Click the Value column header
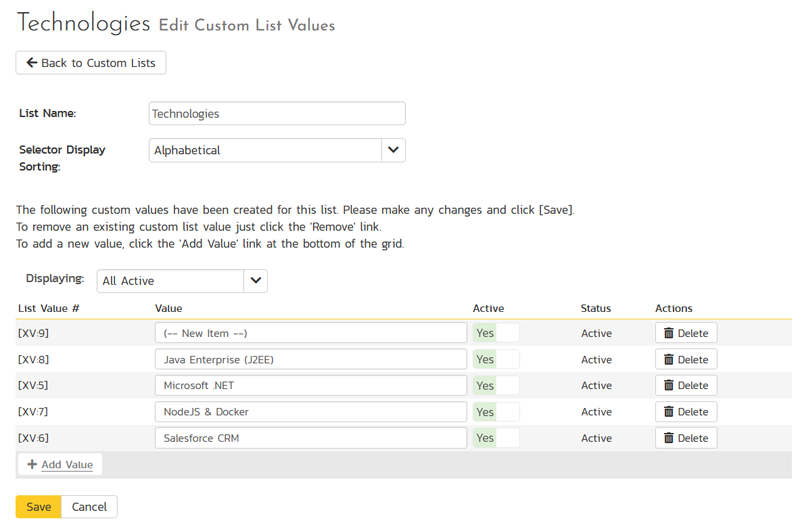The height and width of the screenshot is (523, 800). tap(168, 308)
